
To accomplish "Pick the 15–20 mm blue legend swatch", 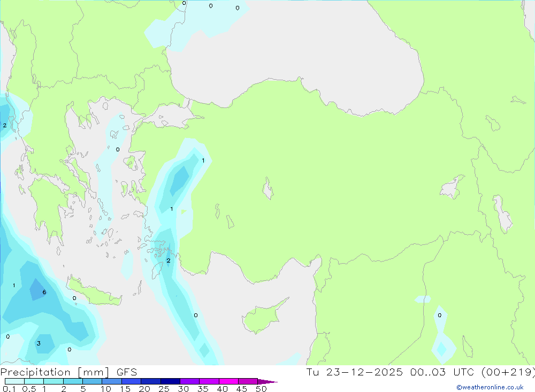I will [131, 381].
